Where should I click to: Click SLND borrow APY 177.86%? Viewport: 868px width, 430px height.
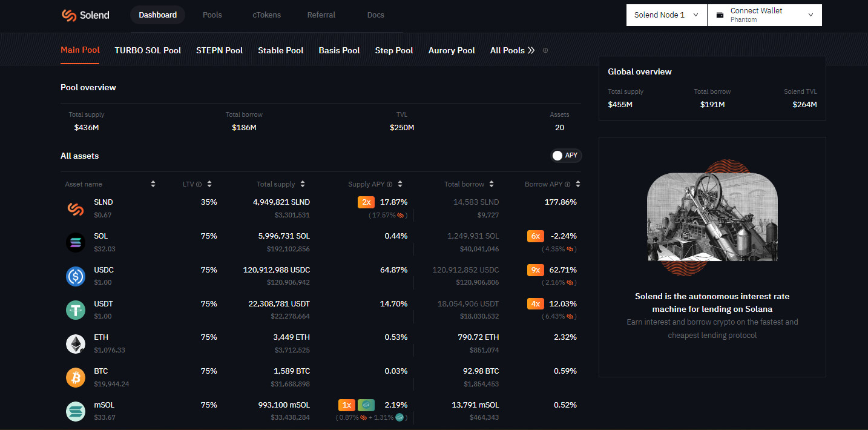pyautogui.click(x=561, y=202)
